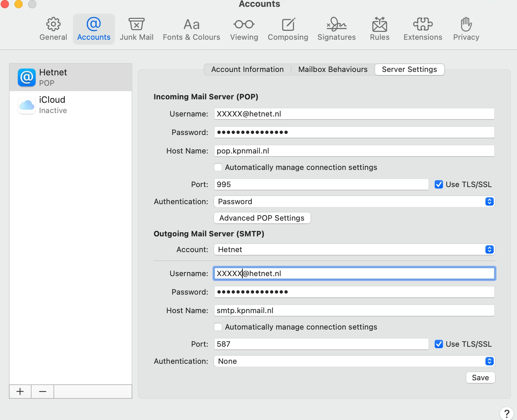
Task: Open outgoing Authentication dropdown set to None
Action: pos(354,361)
